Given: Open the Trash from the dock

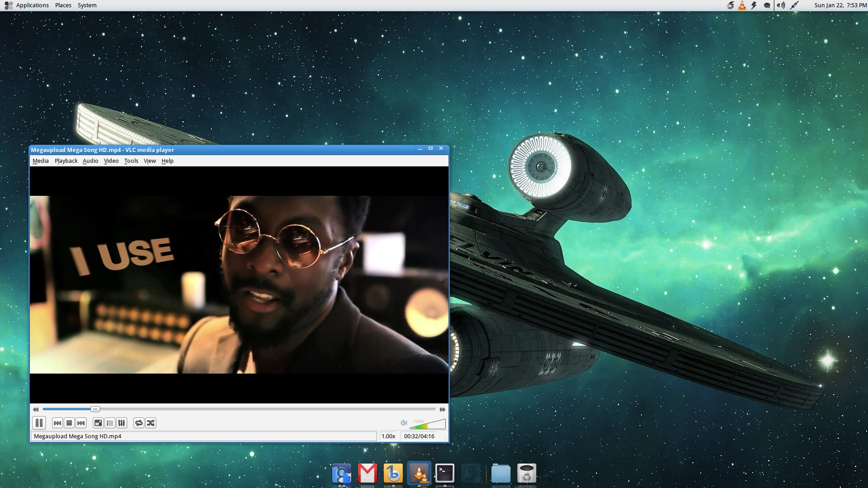Looking at the screenshot, I should click(x=527, y=474).
